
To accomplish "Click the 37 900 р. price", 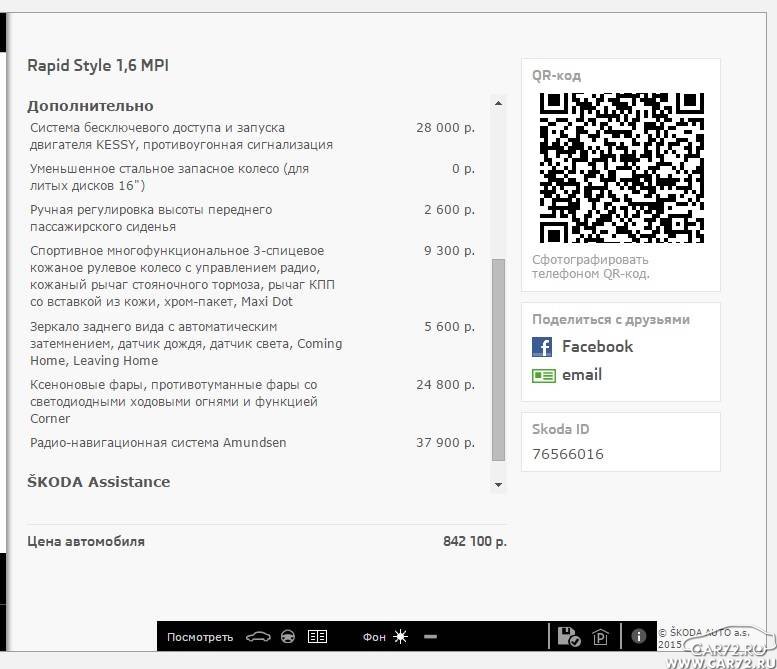I will [x=445, y=443].
